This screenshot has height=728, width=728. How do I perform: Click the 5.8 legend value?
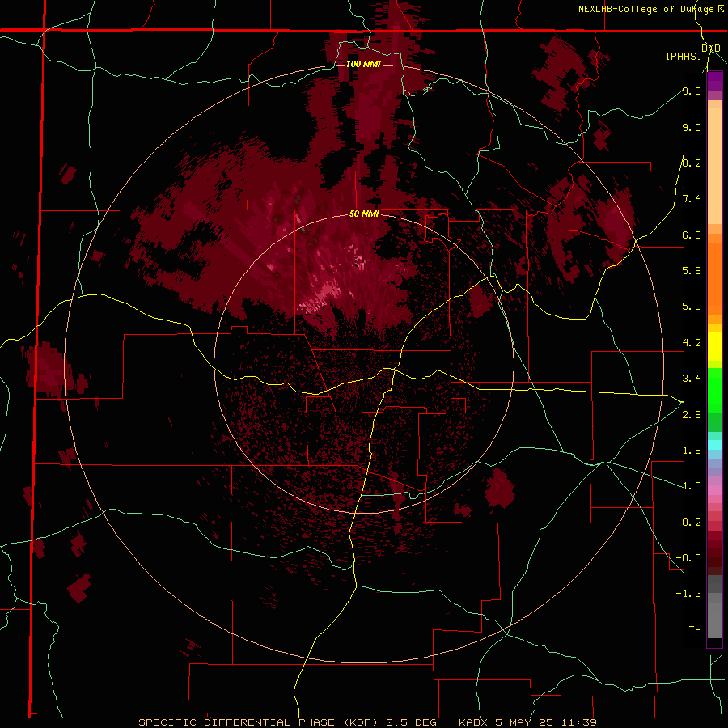[x=692, y=270]
